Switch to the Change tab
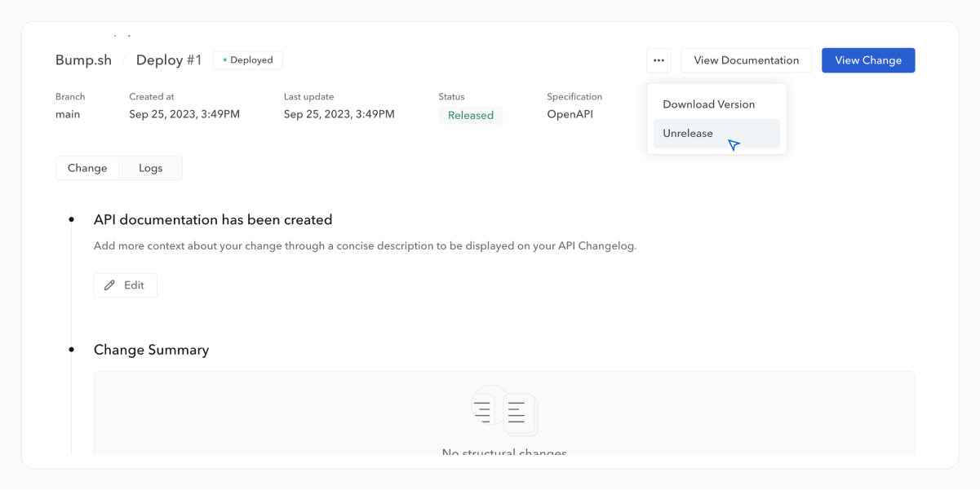Screen dimensions: 980x490 pyautogui.click(x=87, y=168)
